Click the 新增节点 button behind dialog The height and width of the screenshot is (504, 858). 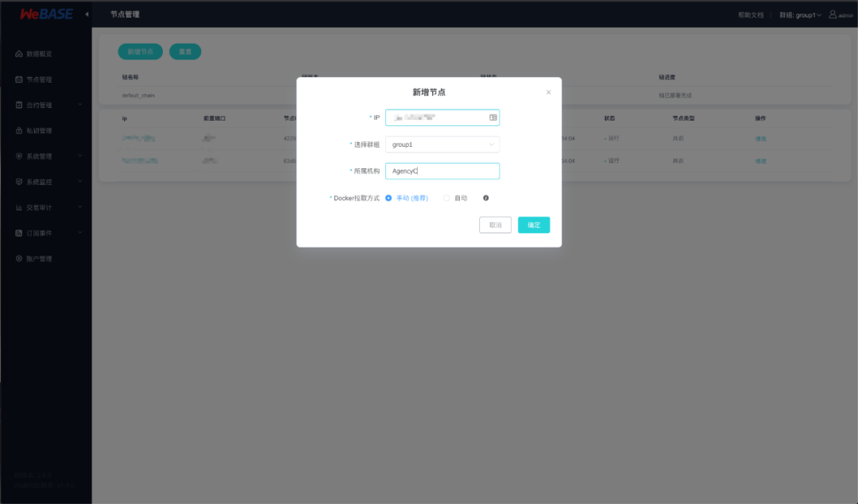[140, 52]
